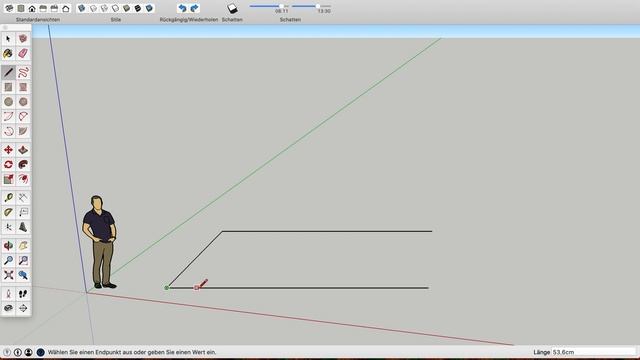640x360 pixels.
Task: Select the Text label tool
Action: click(23, 213)
